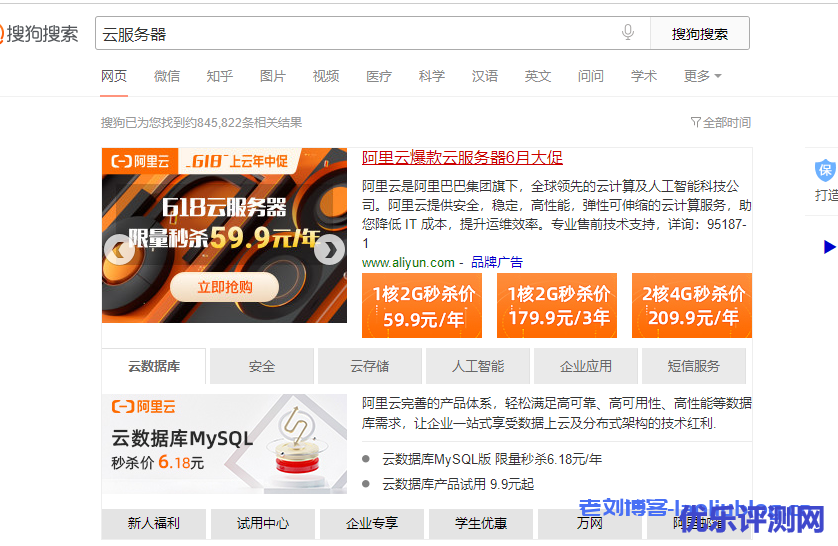Show previous banner slide with left arrow
838x546 pixels.
coord(120,250)
